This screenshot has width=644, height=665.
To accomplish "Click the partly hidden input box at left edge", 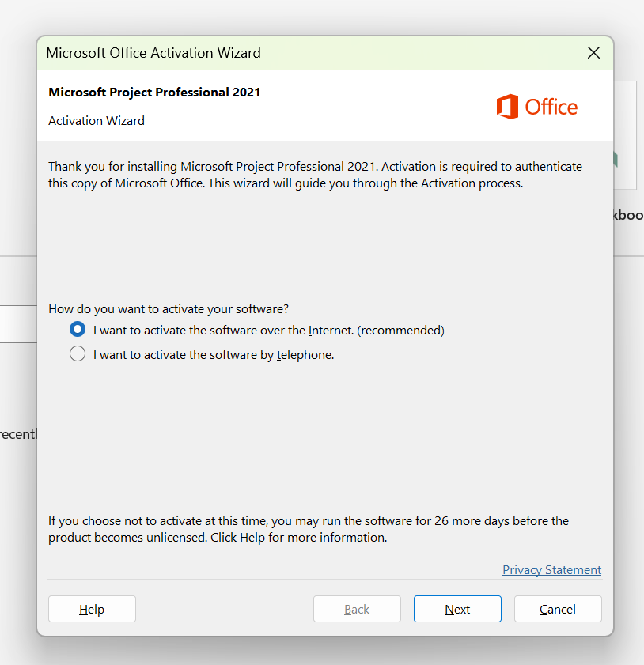I will pyautogui.click(x=18, y=324).
